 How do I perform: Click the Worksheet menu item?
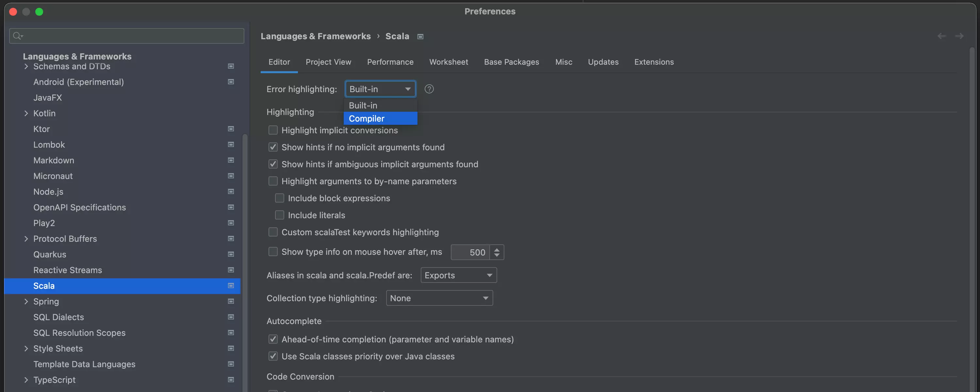click(x=449, y=62)
